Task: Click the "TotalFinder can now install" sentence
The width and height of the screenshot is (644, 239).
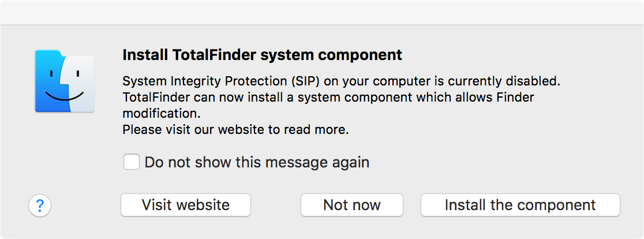Action: (328, 97)
